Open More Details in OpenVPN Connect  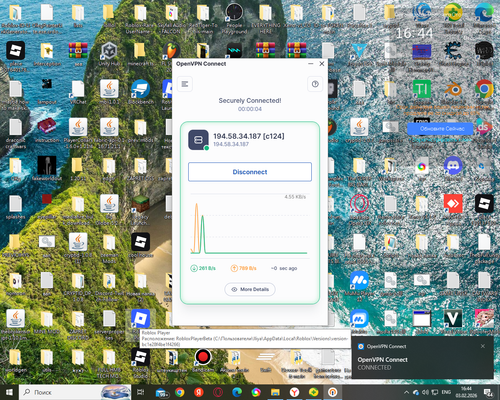[x=250, y=289]
